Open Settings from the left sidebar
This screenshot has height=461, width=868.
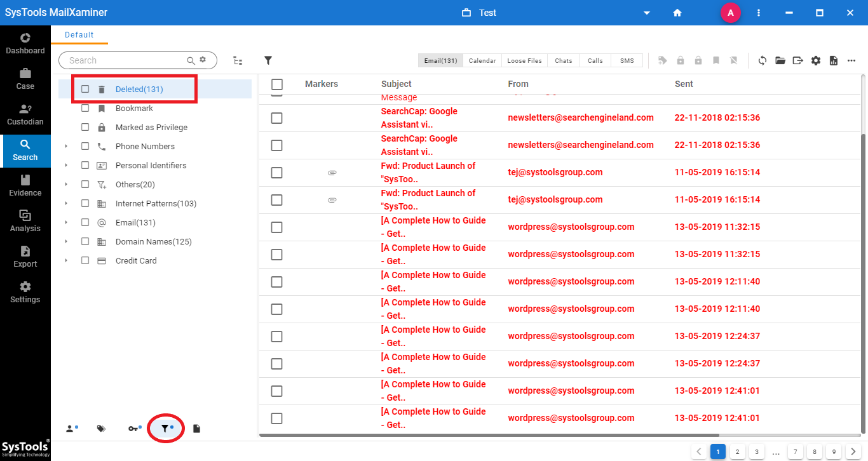[x=25, y=292]
